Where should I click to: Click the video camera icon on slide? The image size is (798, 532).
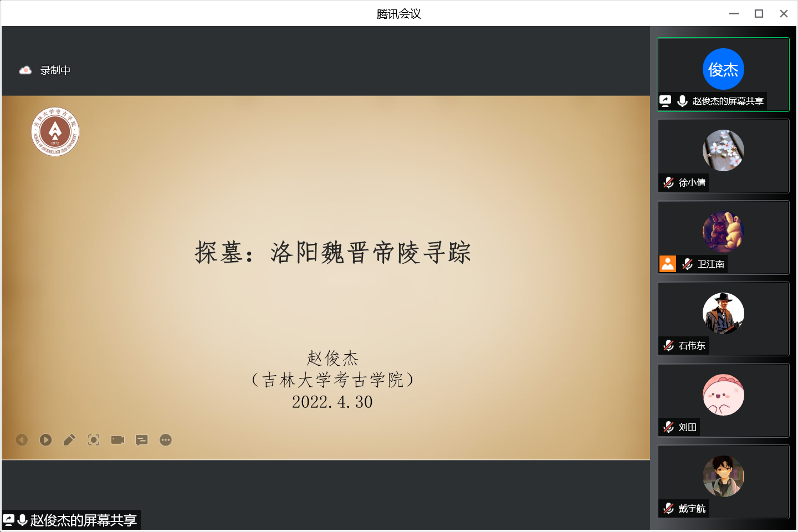point(117,440)
